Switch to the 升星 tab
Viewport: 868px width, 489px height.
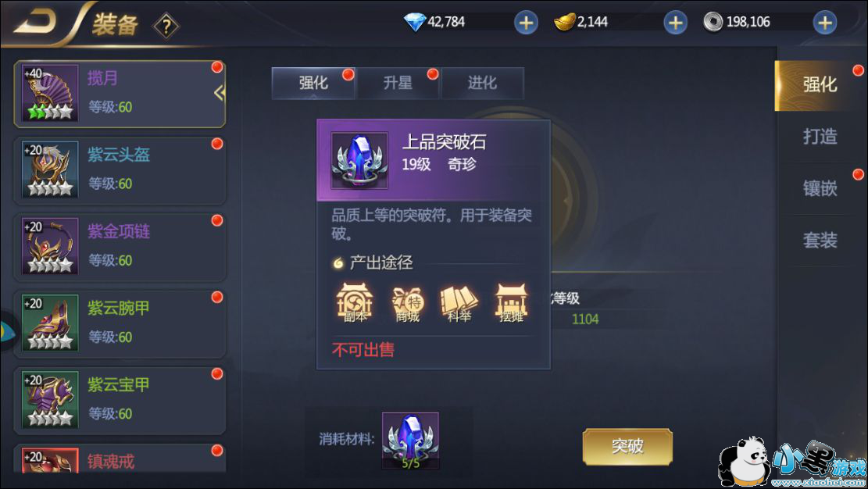click(x=398, y=83)
